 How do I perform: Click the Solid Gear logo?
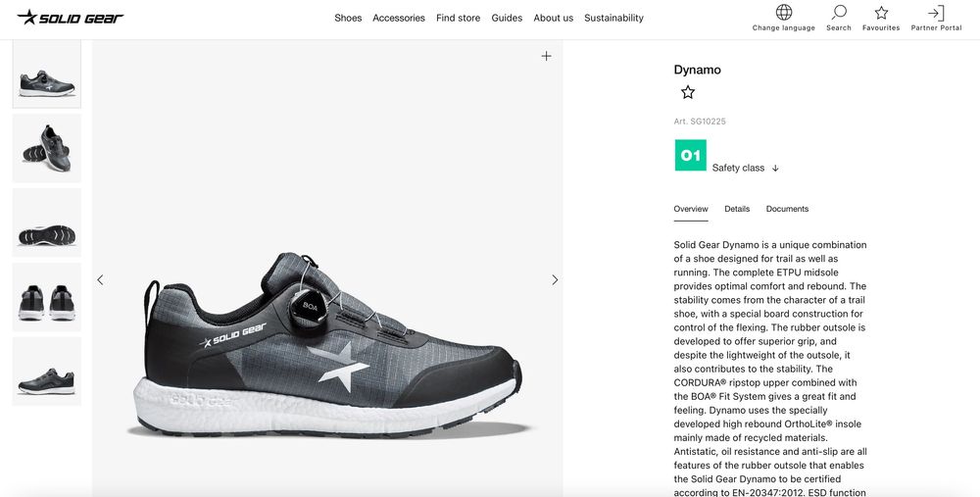pyautogui.click(x=71, y=18)
